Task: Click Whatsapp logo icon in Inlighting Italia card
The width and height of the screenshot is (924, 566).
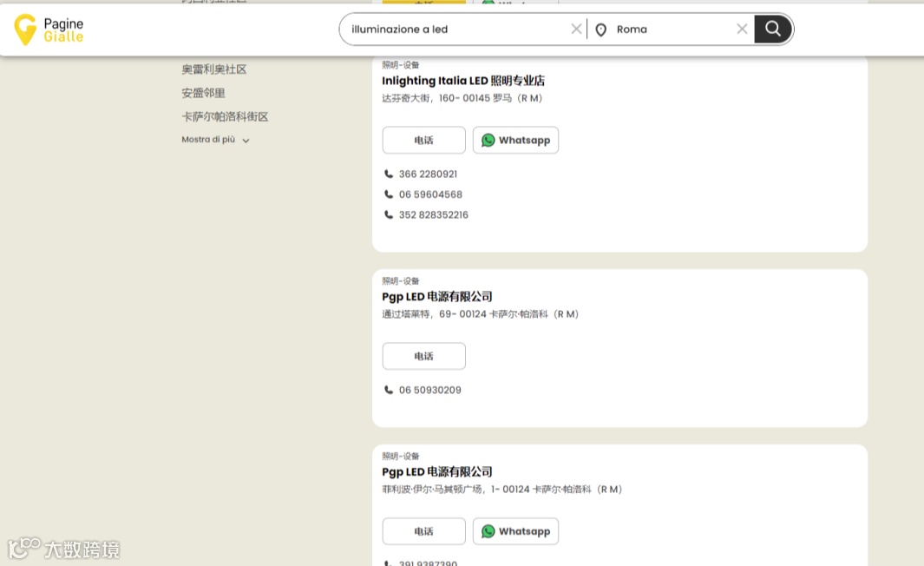Action: (488, 141)
